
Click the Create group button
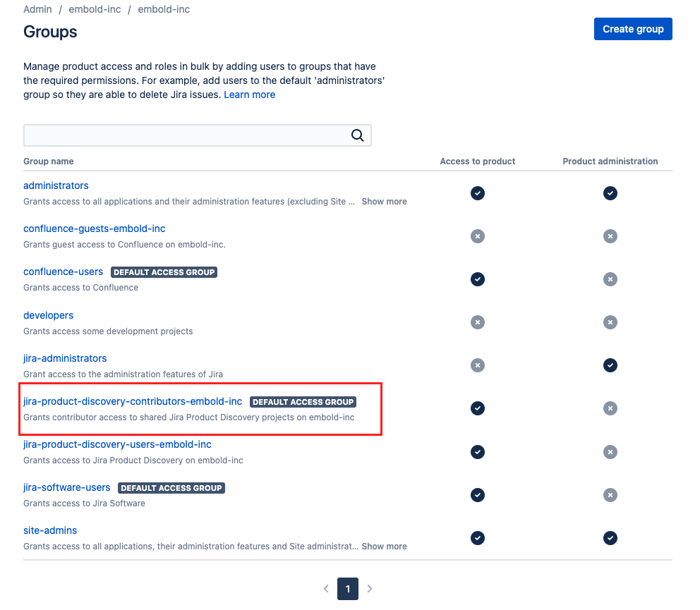632,29
